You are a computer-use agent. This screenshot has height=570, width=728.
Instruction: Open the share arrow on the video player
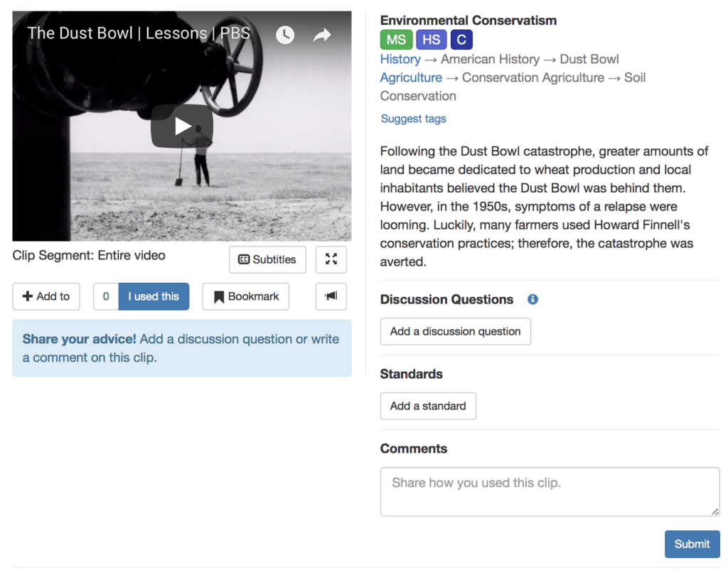coord(322,34)
